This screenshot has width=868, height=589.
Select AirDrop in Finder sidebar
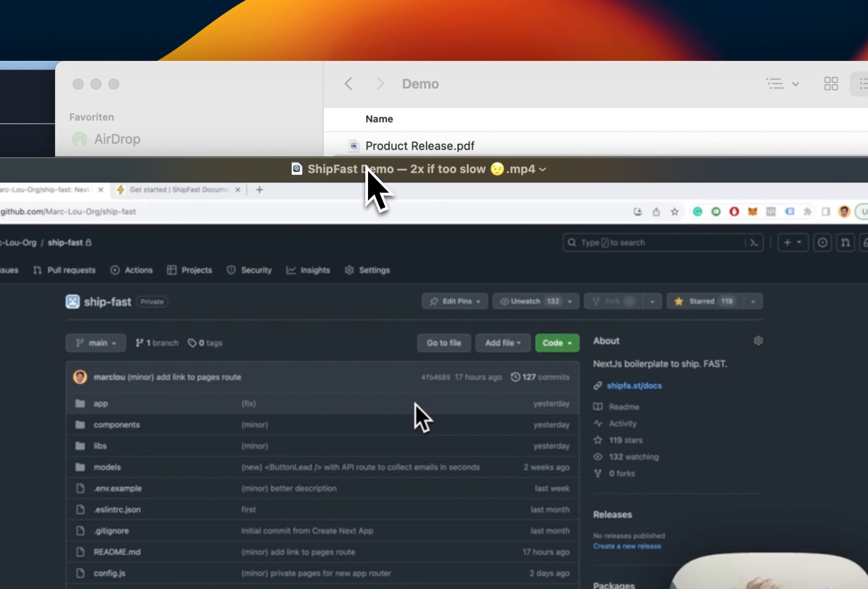tap(106, 139)
